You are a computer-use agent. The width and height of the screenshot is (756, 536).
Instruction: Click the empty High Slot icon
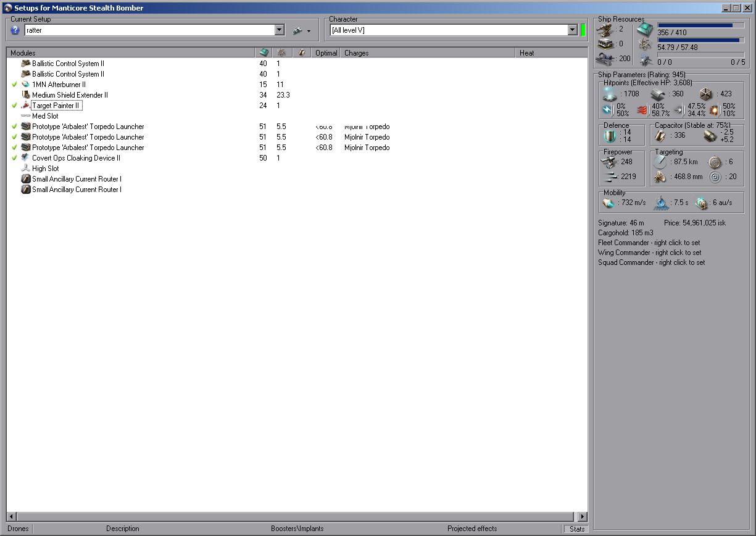coord(25,169)
